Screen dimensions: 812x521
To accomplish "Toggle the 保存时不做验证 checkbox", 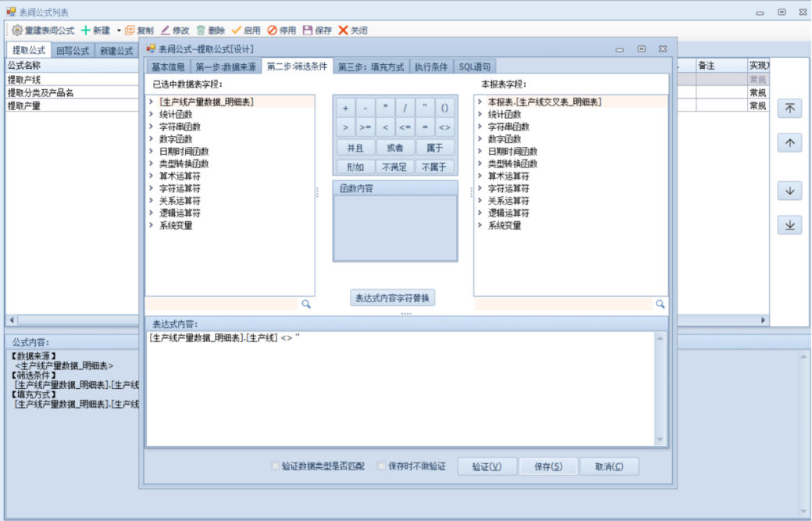I will point(382,466).
